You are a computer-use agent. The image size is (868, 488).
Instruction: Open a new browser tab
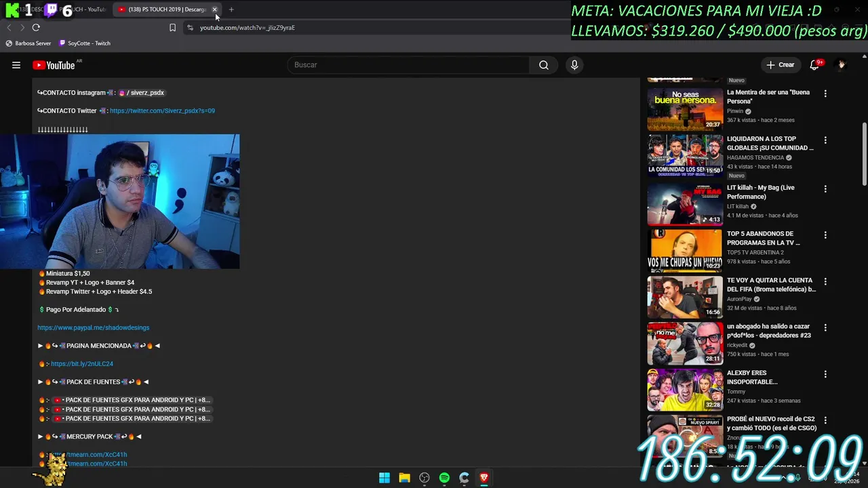(x=231, y=9)
